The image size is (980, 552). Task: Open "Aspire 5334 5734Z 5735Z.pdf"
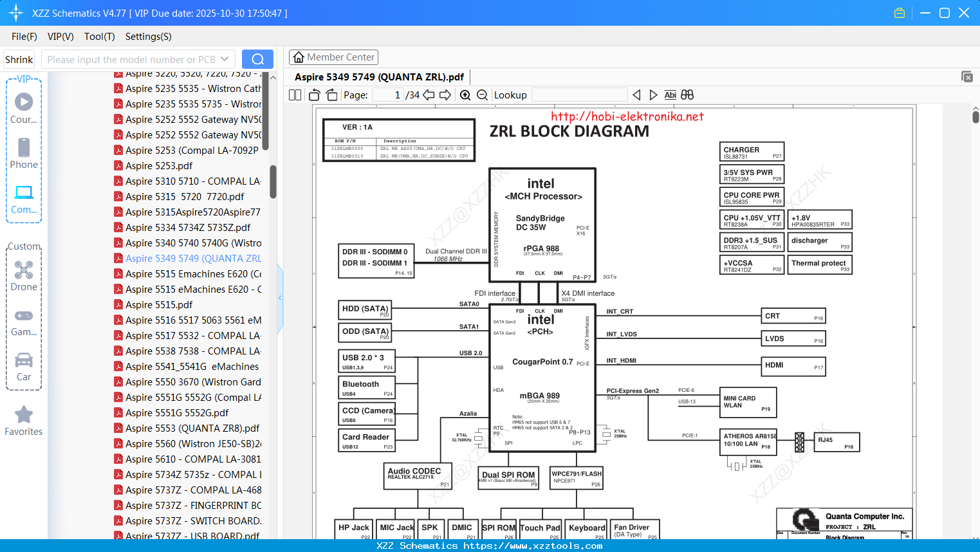coord(183,228)
